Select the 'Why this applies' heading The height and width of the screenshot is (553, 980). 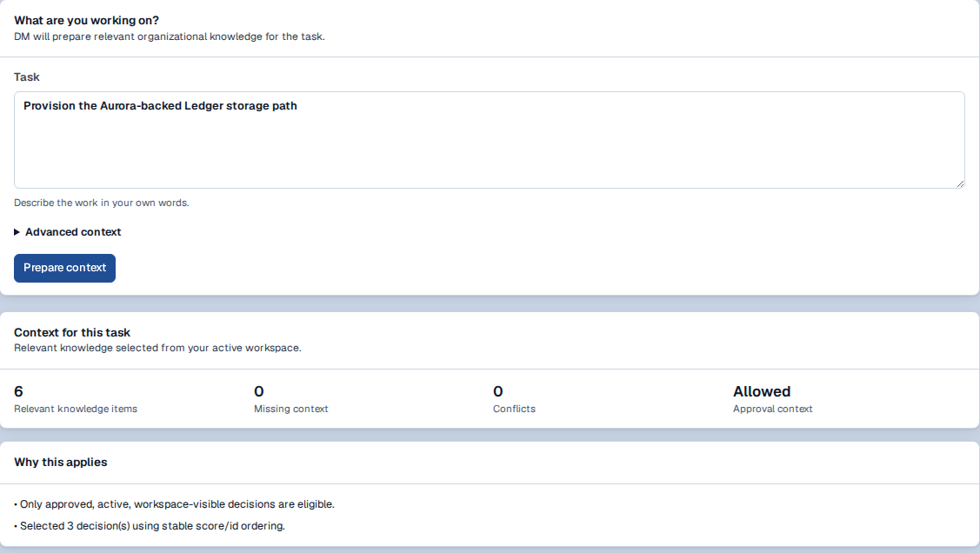coord(61,463)
